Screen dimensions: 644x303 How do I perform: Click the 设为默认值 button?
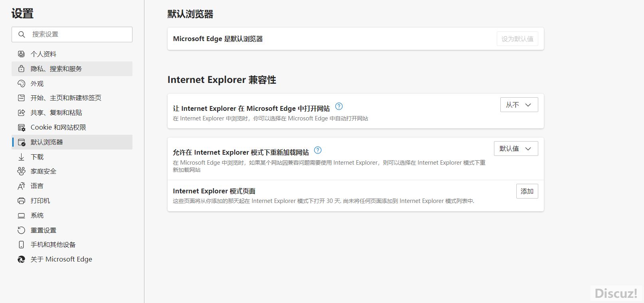pyautogui.click(x=518, y=39)
